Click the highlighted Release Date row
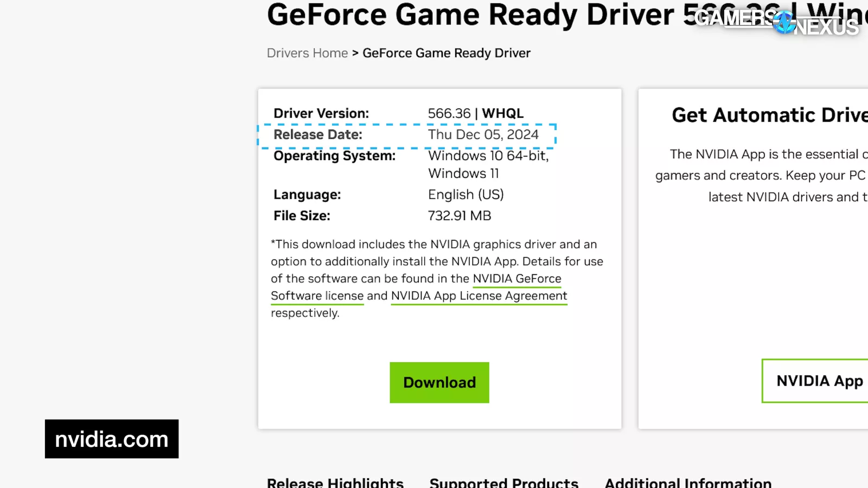The width and height of the screenshot is (868, 488). (407, 136)
